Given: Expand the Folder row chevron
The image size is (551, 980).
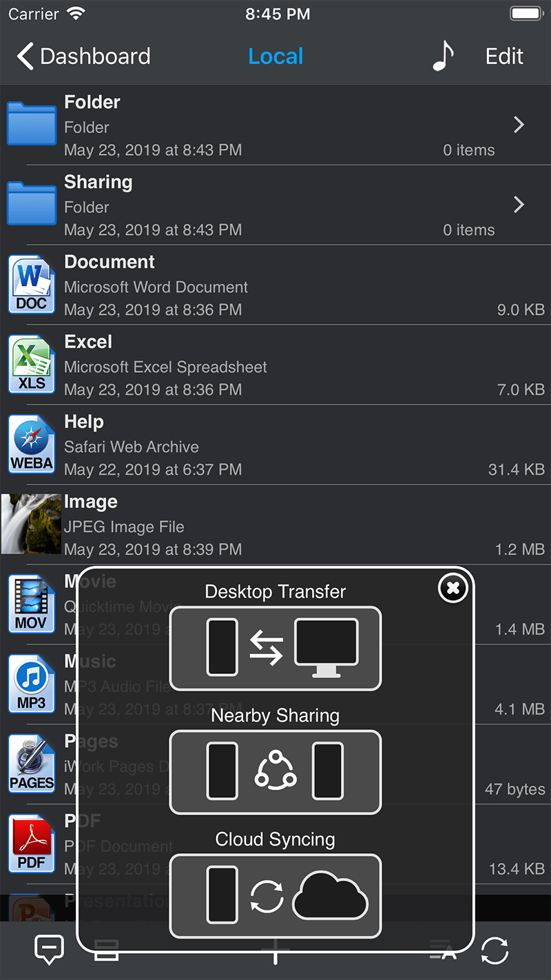Looking at the screenshot, I should 519,125.
